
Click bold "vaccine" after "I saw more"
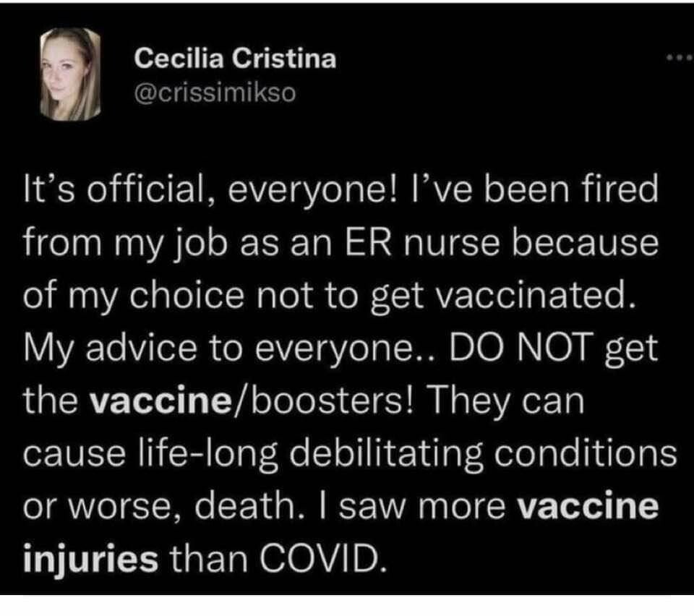(589, 505)
